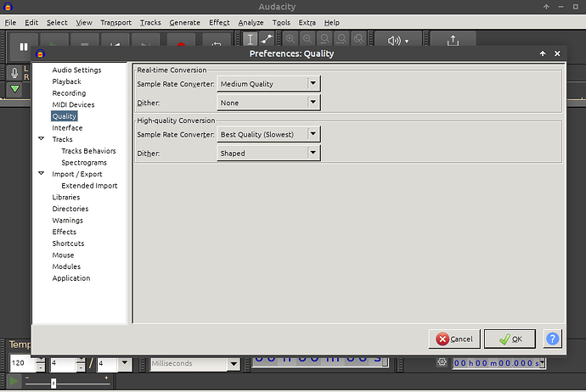Viewport: 586px width, 392px height.
Task: Click the green down-triangle timeline icon
Action: (x=15, y=89)
